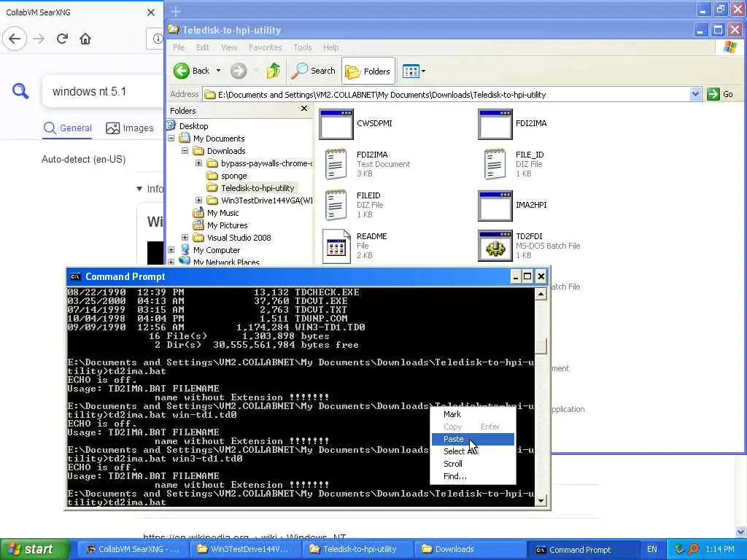
Task: Select the FDI2IMA text document icon
Action: point(336,164)
